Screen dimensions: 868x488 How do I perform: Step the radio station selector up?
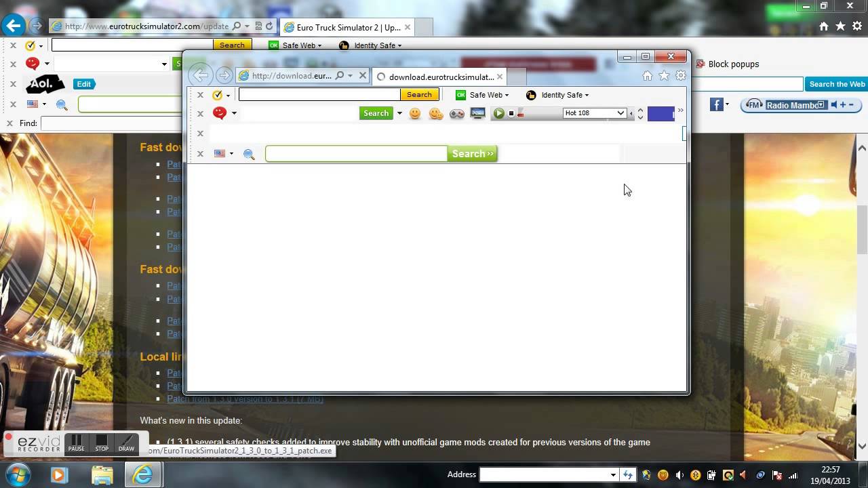640,109
